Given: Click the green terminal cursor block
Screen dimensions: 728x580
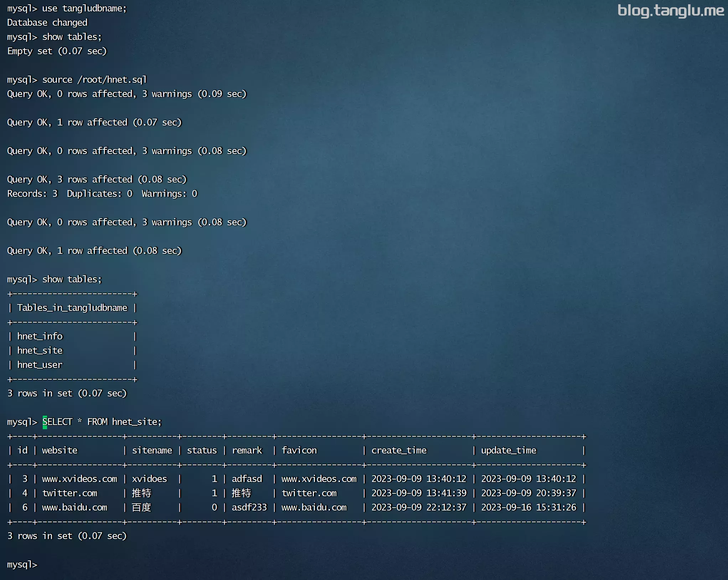Looking at the screenshot, I should (x=45, y=422).
